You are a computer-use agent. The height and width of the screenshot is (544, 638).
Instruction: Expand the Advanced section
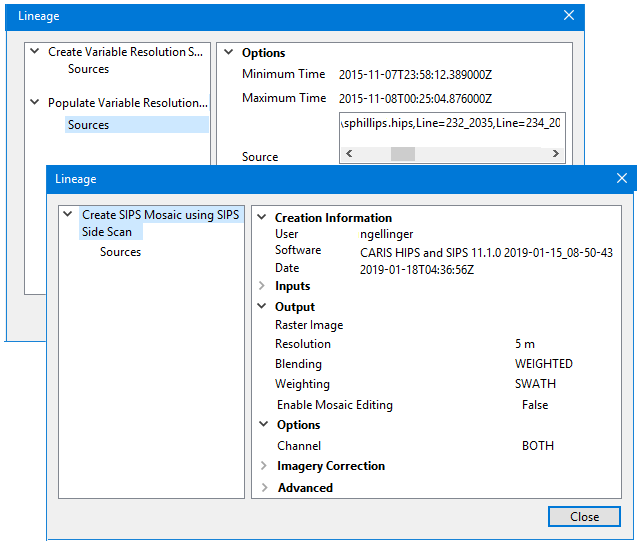263,488
